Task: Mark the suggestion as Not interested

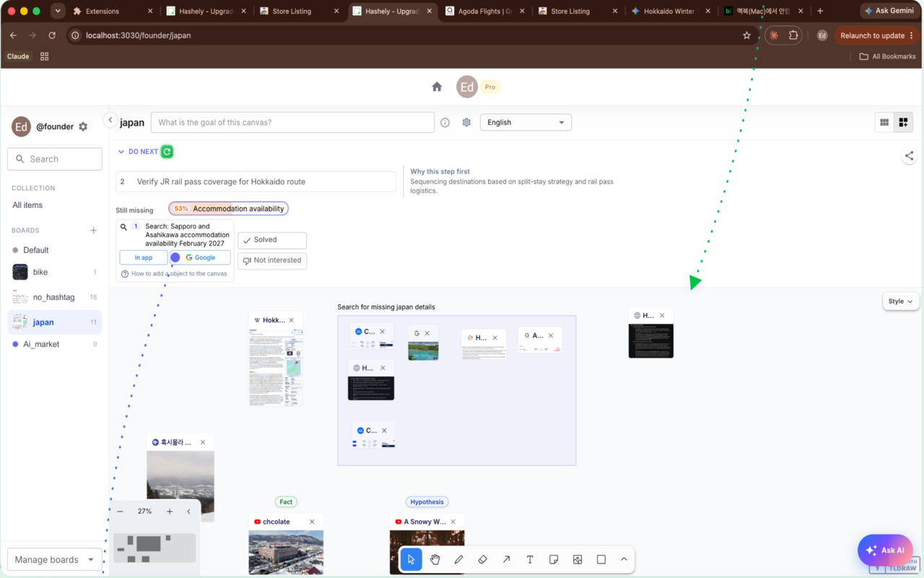Action: pyautogui.click(x=272, y=260)
